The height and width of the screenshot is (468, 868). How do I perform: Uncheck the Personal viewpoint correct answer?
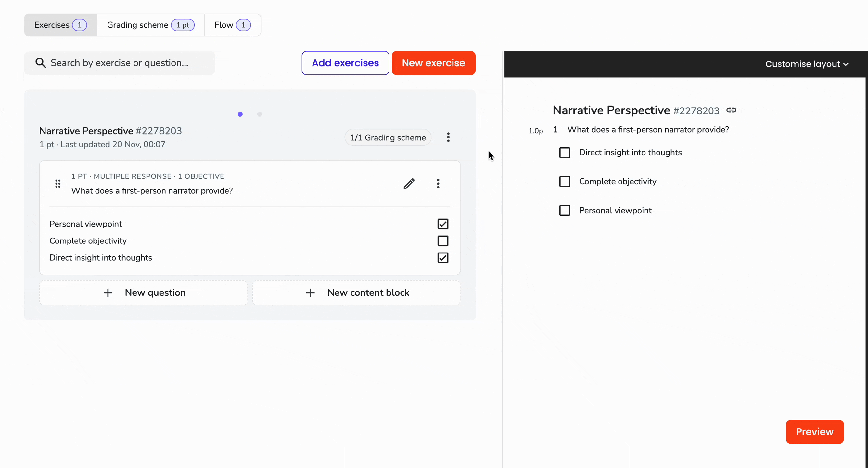(443, 224)
